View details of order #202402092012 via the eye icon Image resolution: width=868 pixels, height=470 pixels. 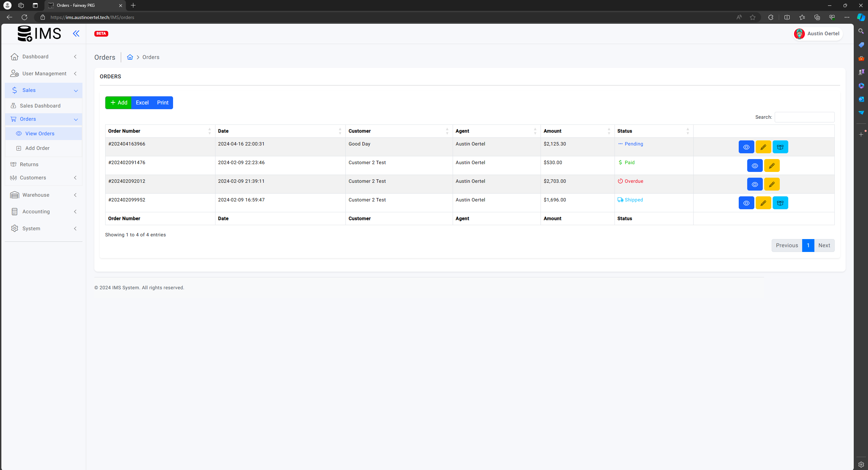(754, 184)
